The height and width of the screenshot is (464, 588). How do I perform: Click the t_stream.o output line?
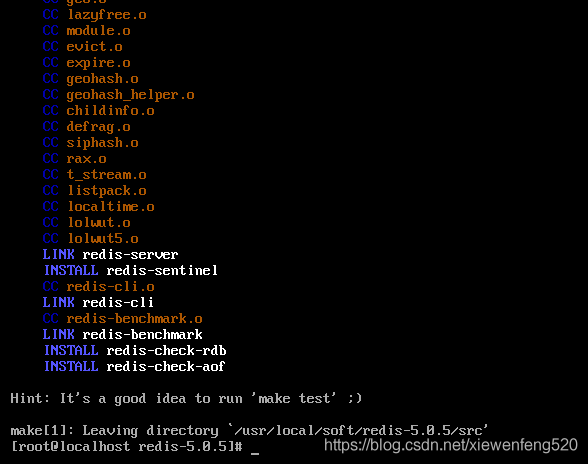94,174
